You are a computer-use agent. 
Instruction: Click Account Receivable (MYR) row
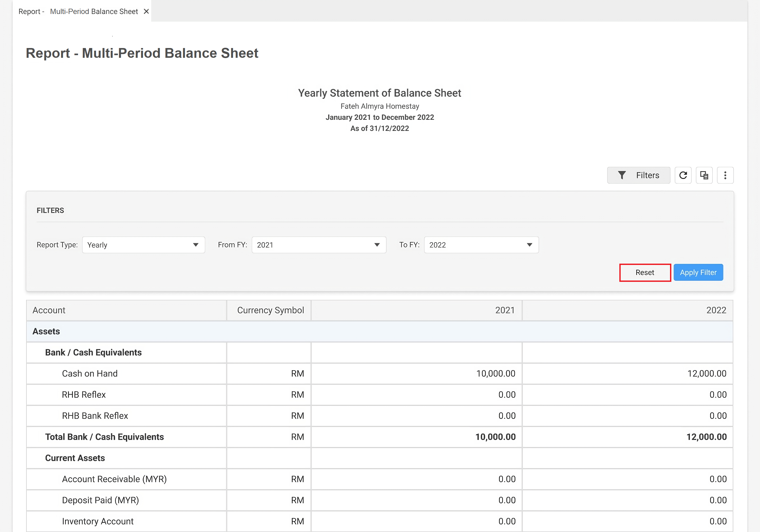(380, 479)
